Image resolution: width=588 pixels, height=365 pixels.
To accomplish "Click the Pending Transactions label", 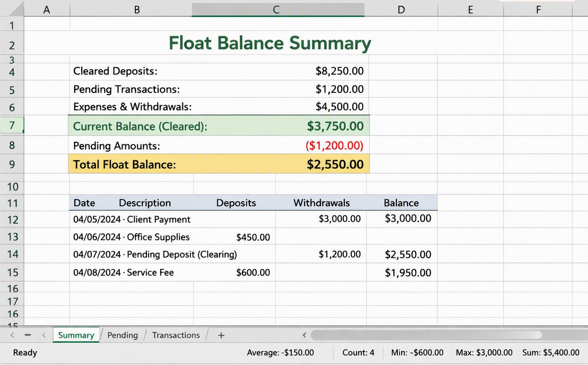I will (x=126, y=89).
